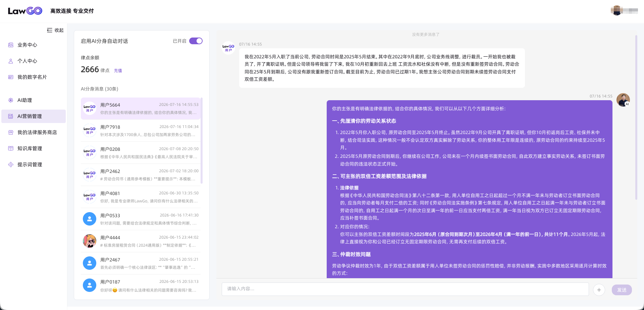Open conversation with 用户7918
The width and height of the screenshot is (644, 310).
141,131
